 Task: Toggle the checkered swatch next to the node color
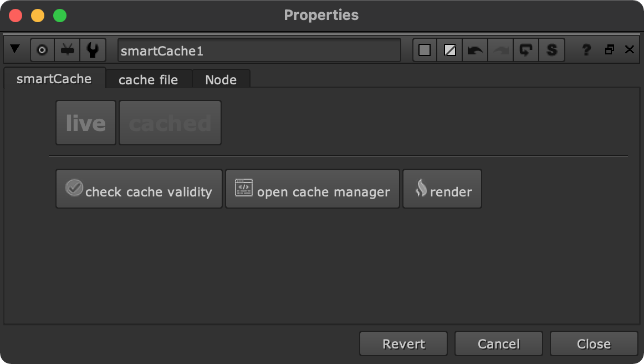449,49
